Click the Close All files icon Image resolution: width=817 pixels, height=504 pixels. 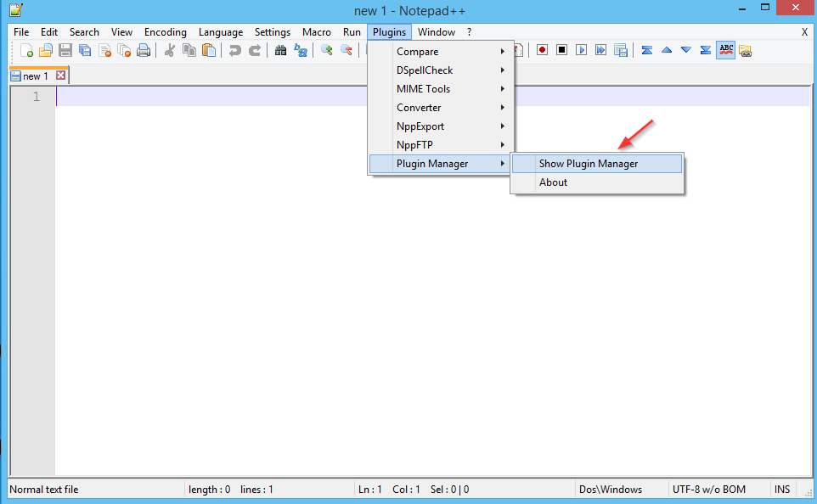point(124,51)
